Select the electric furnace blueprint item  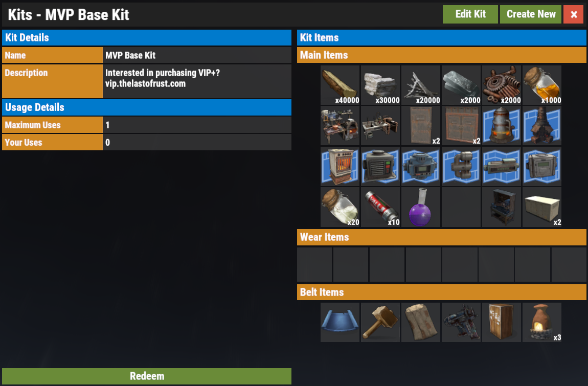point(340,167)
